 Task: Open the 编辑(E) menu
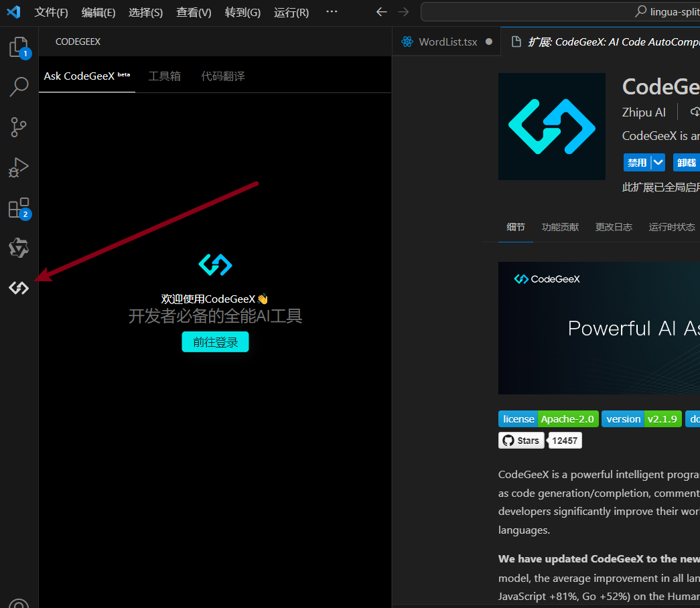98,12
